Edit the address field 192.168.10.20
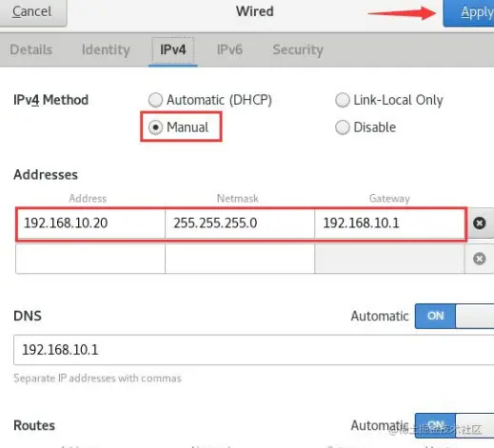This screenshot has width=494, height=448. [90, 224]
